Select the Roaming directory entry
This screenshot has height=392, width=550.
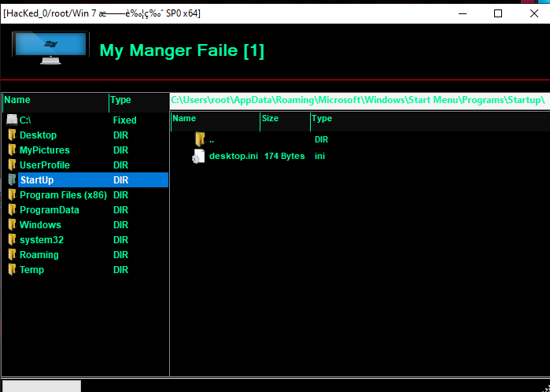point(39,255)
